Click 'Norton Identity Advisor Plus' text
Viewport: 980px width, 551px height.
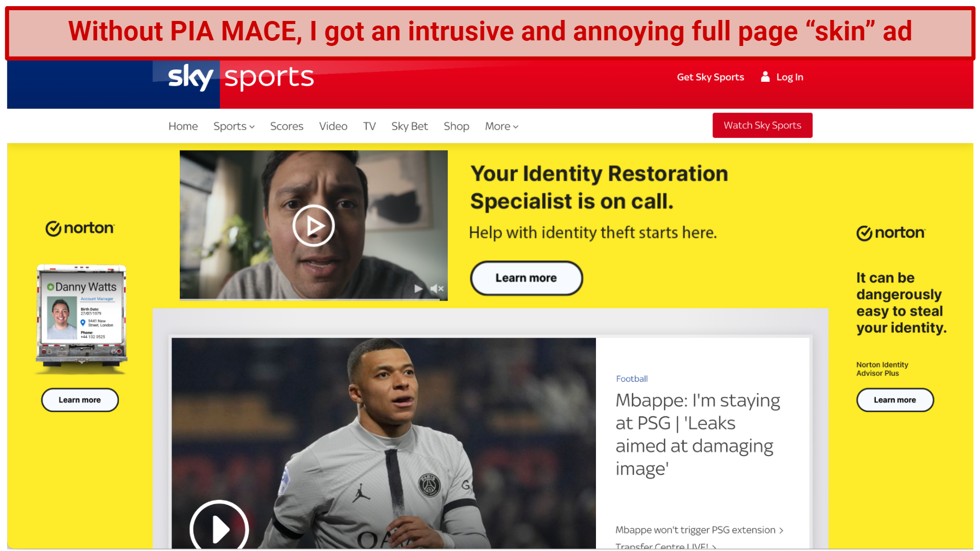tap(882, 369)
